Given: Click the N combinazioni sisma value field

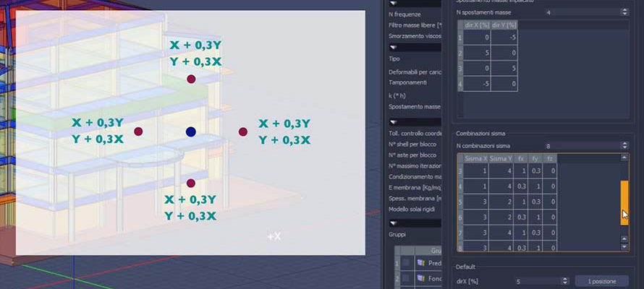Looking at the screenshot, I should pyautogui.click(x=582, y=145).
